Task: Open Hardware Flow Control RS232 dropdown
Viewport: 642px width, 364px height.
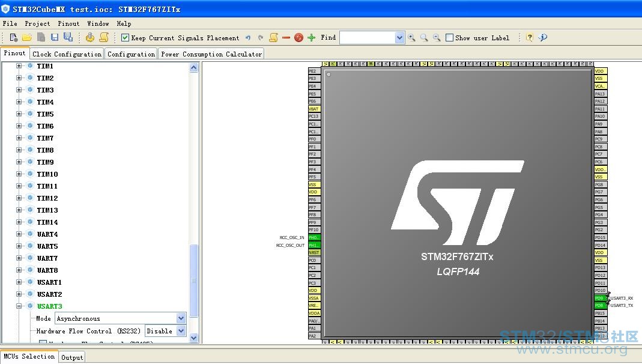Action: click(x=181, y=330)
